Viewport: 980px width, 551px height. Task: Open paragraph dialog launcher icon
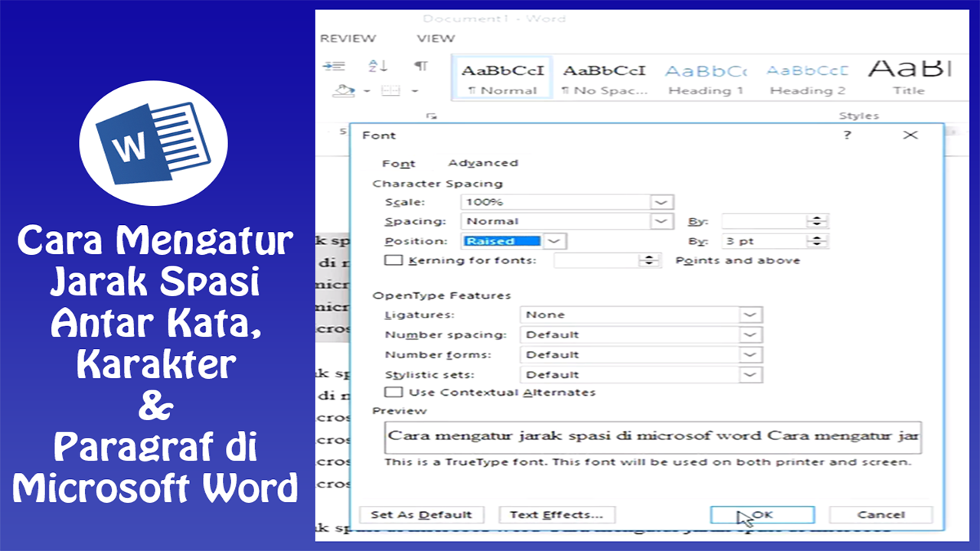pyautogui.click(x=433, y=116)
